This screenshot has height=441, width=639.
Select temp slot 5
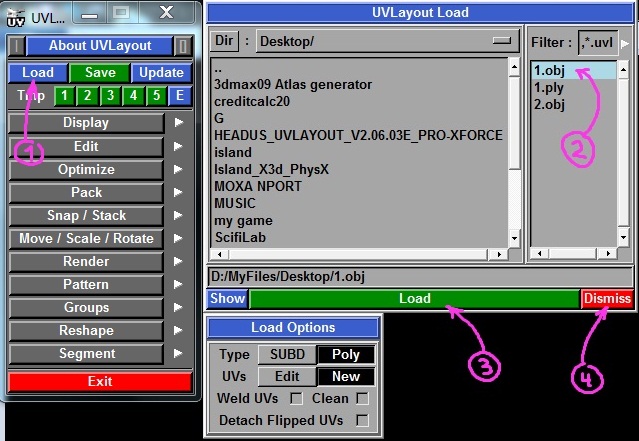click(156, 96)
